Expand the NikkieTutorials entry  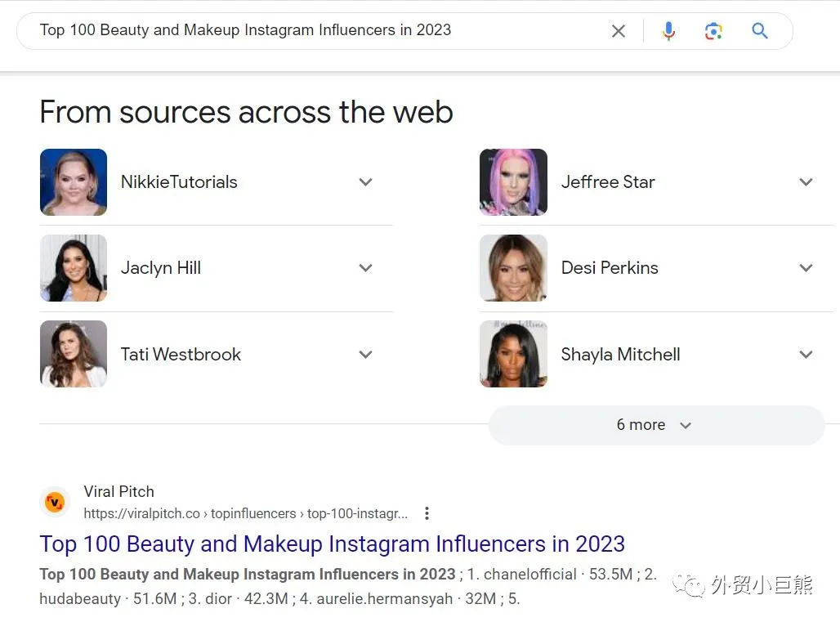click(365, 182)
